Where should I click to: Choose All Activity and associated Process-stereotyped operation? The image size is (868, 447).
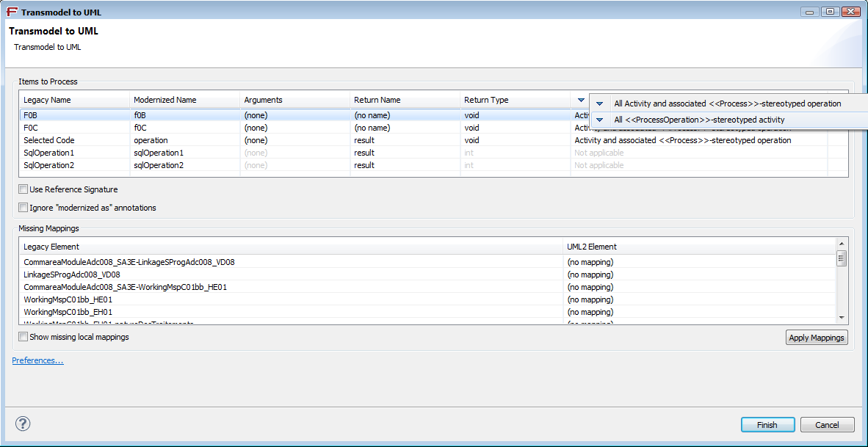(x=728, y=103)
